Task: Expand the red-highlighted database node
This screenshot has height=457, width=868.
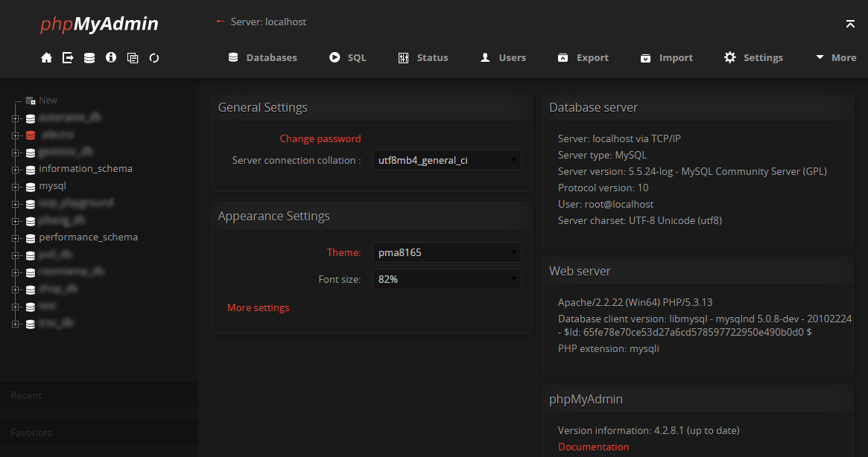Action: (x=16, y=135)
